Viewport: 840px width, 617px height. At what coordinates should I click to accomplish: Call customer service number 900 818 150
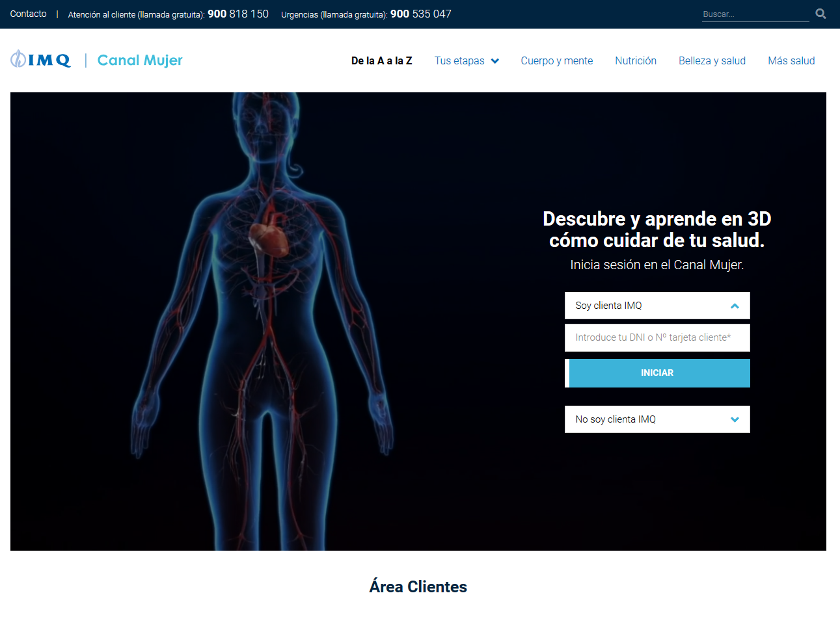click(238, 14)
